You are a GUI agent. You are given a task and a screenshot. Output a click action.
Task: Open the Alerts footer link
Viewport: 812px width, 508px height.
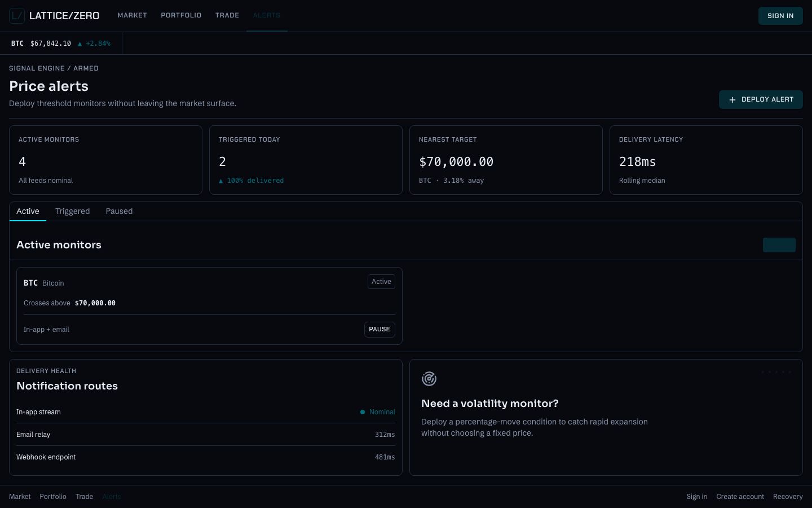coord(112,497)
